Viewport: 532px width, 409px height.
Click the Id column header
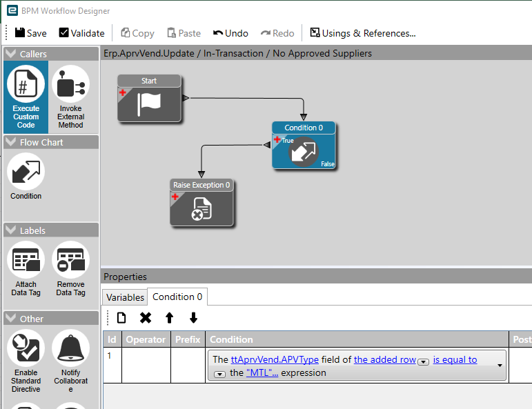click(x=112, y=339)
